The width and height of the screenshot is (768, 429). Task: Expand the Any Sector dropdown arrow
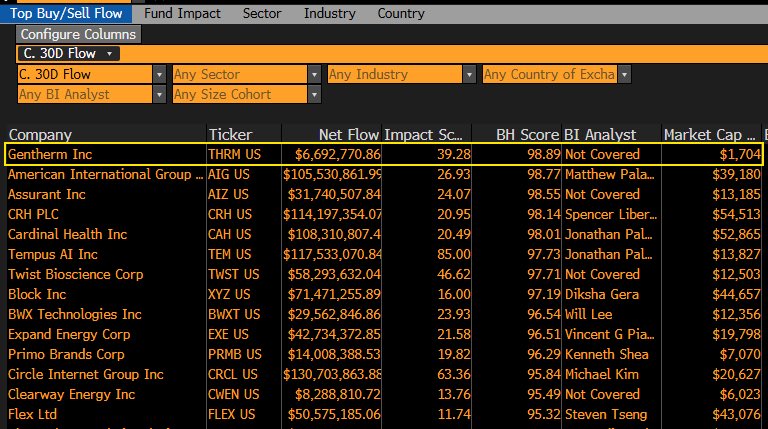point(314,74)
